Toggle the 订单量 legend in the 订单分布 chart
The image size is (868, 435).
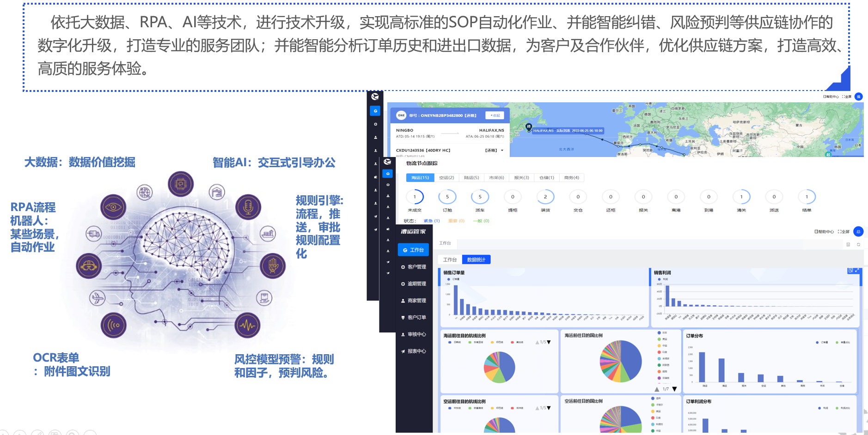[x=822, y=343]
